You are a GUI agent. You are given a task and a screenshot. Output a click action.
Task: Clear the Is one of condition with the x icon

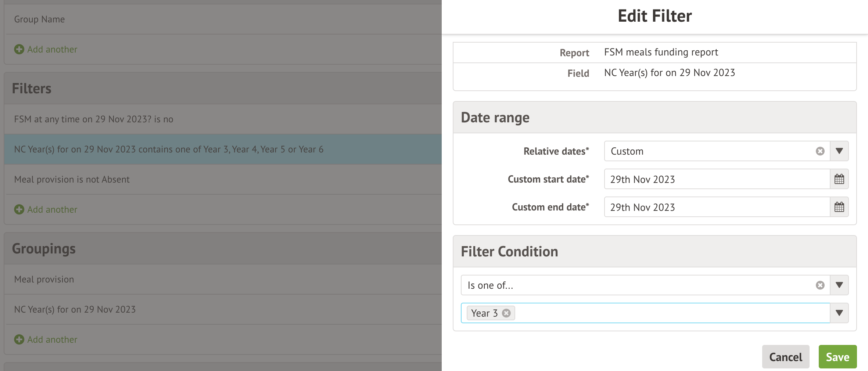[819, 285]
